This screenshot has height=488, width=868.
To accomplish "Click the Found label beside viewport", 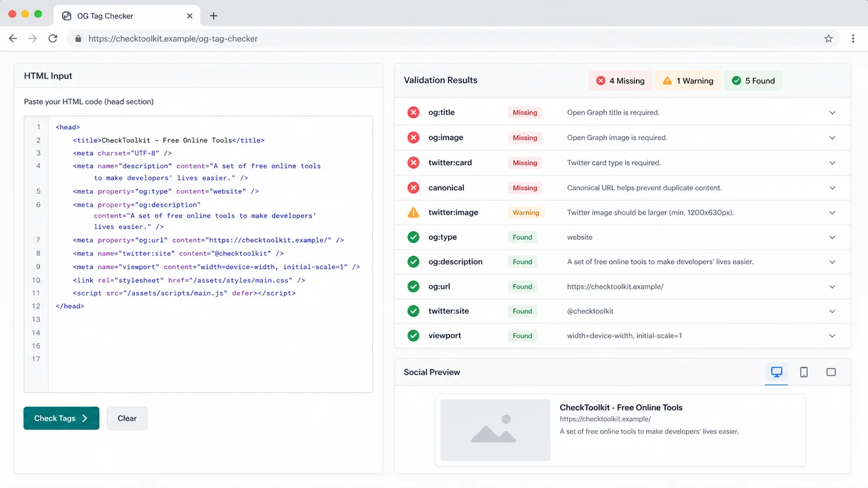I will click(x=522, y=336).
